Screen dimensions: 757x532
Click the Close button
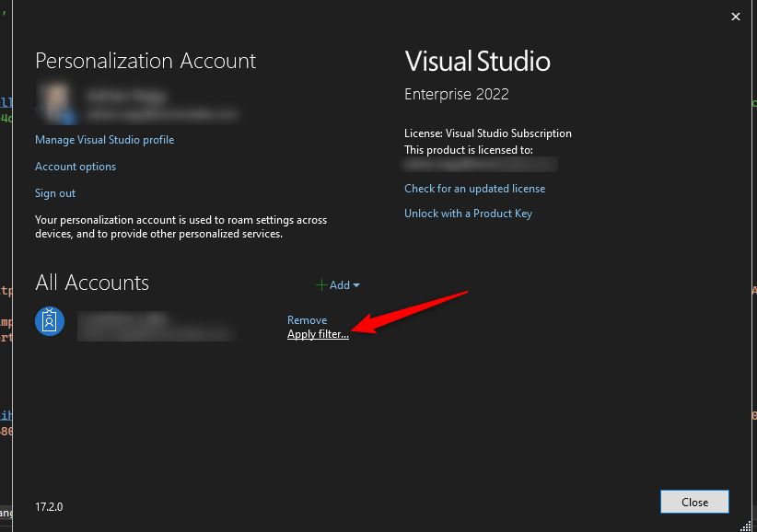tap(694, 503)
